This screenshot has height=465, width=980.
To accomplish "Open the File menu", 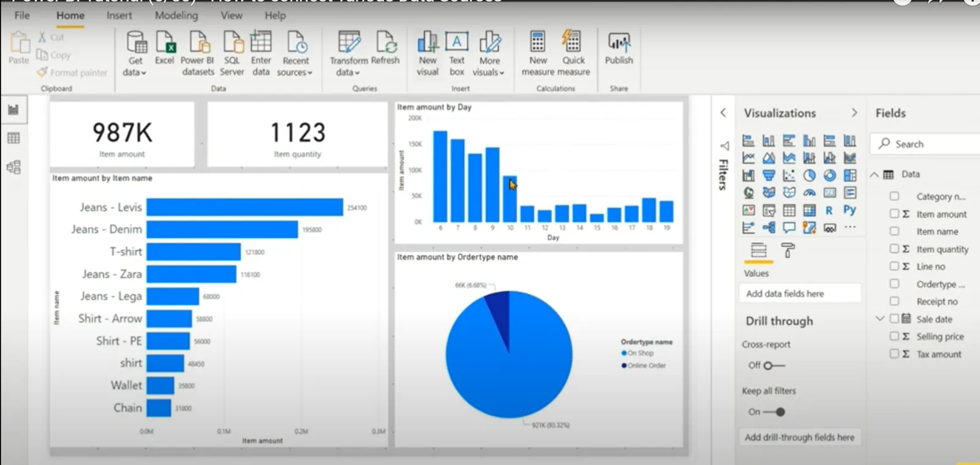I will pyautogui.click(x=22, y=15).
